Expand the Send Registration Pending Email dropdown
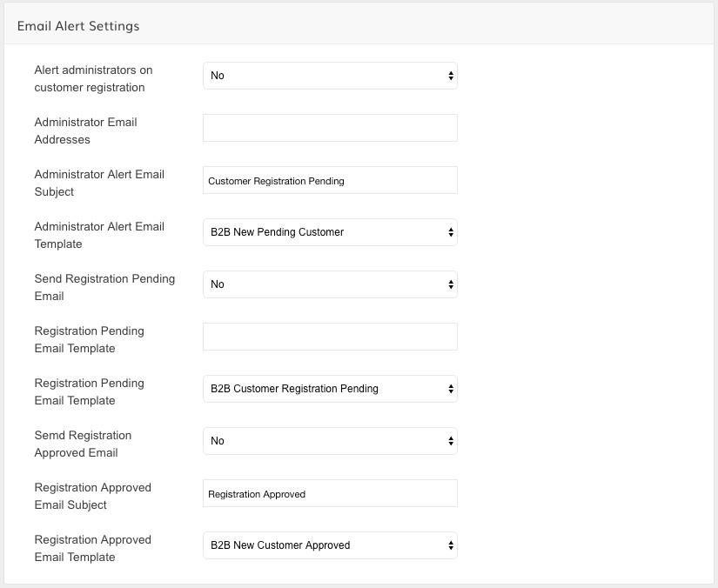718x588 pixels. (330, 284)
